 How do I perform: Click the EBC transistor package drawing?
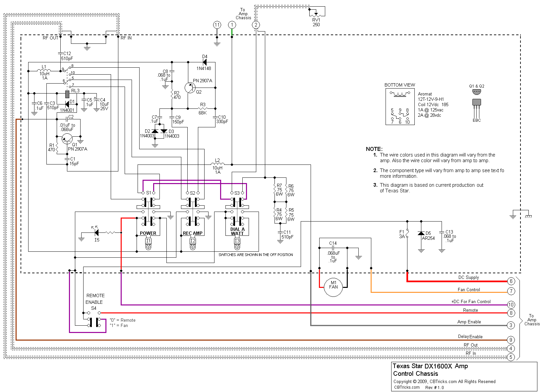pos(476,106)
